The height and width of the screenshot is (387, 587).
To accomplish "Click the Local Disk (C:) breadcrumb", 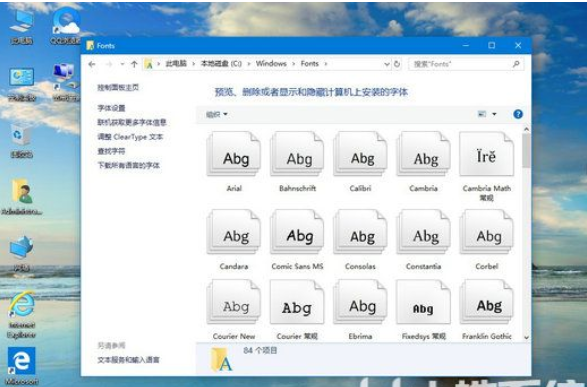I will pos(221,64).
